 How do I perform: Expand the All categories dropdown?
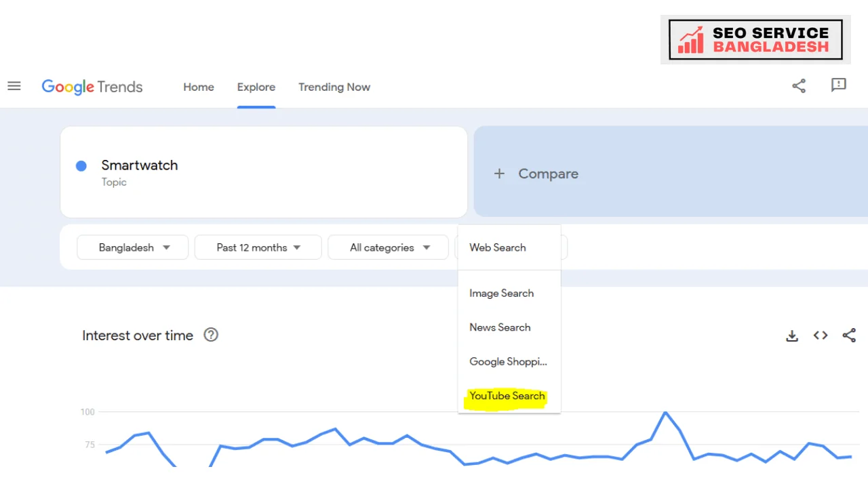389,247
